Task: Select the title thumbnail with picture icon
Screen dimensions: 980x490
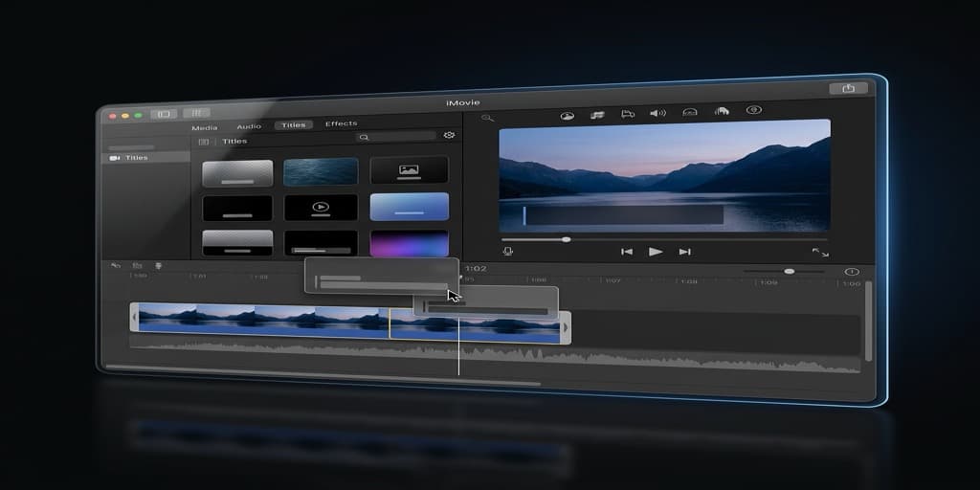Action: point(409,170)
